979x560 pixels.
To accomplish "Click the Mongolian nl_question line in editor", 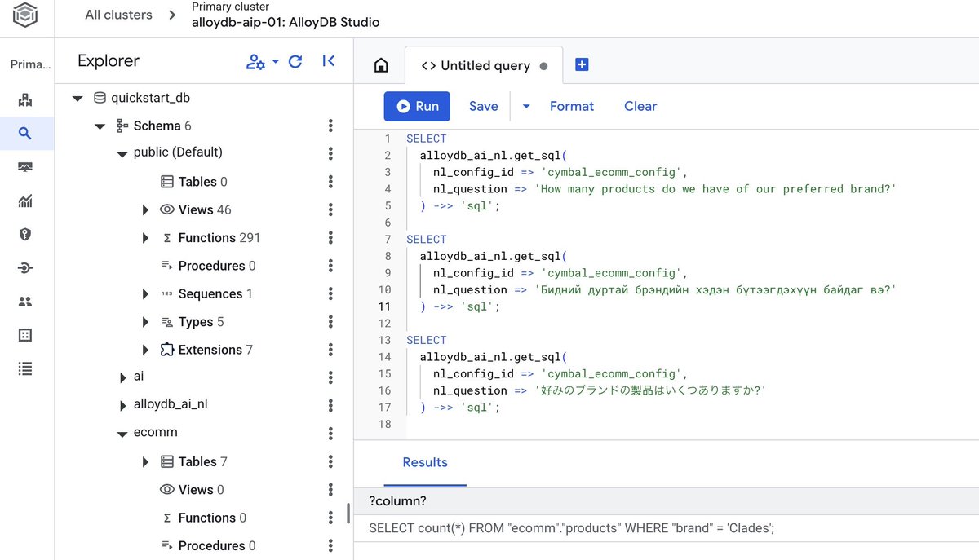I will click(665, 289).
